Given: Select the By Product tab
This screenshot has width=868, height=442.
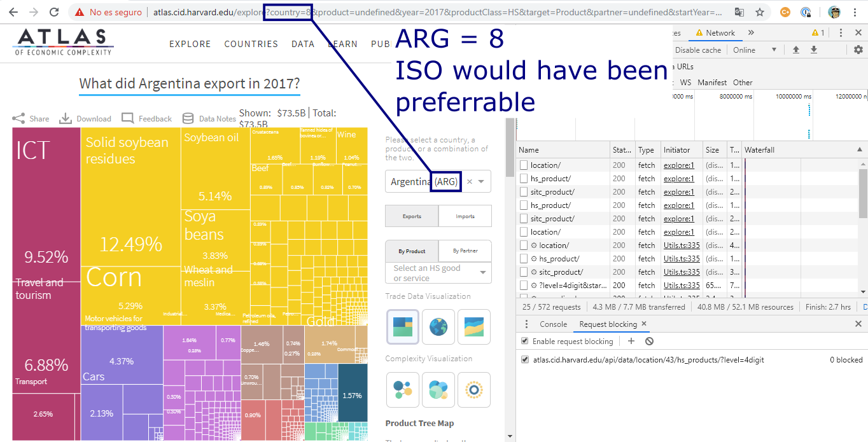Looking at the screenshot, I should [x=412, y=251].
